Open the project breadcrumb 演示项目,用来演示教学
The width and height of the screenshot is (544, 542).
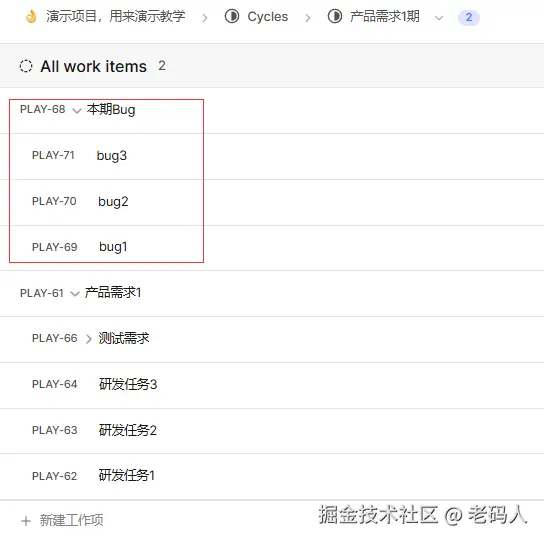pos(116,16)
